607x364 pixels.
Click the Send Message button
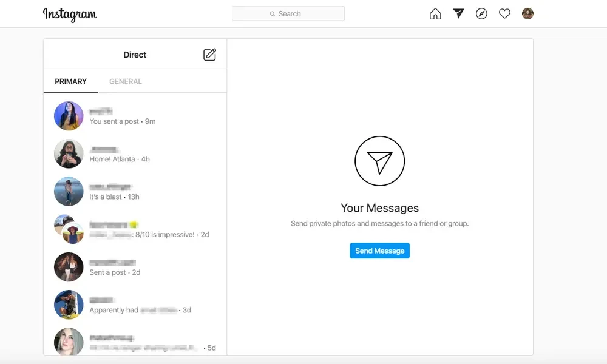pos(379,250)
